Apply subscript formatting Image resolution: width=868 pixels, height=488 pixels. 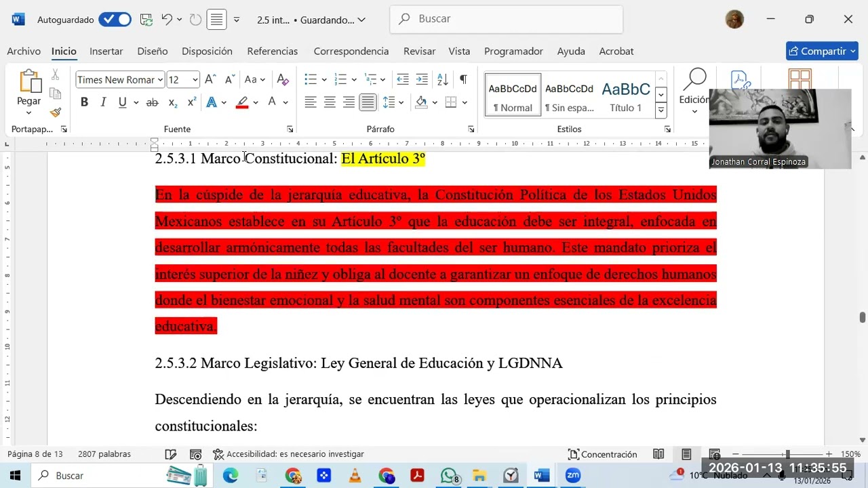pyautogui.click(x=172, y=102)
